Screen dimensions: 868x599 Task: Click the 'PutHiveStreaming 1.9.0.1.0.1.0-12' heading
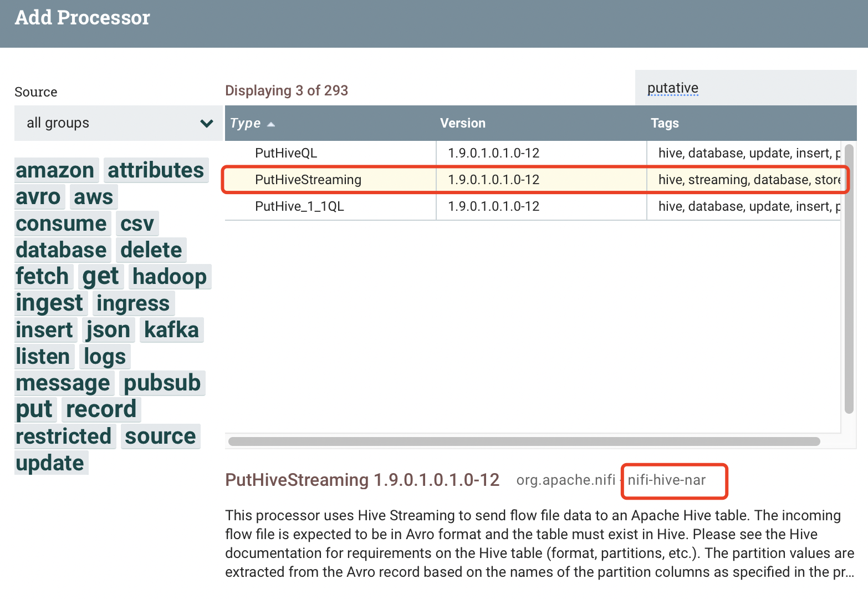tap(362, 480)
